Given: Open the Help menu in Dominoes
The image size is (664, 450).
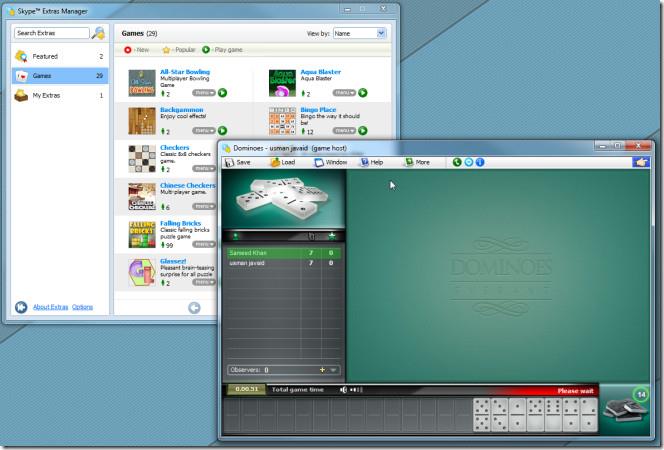Looking at the screenshot, I should click(371, 162).
